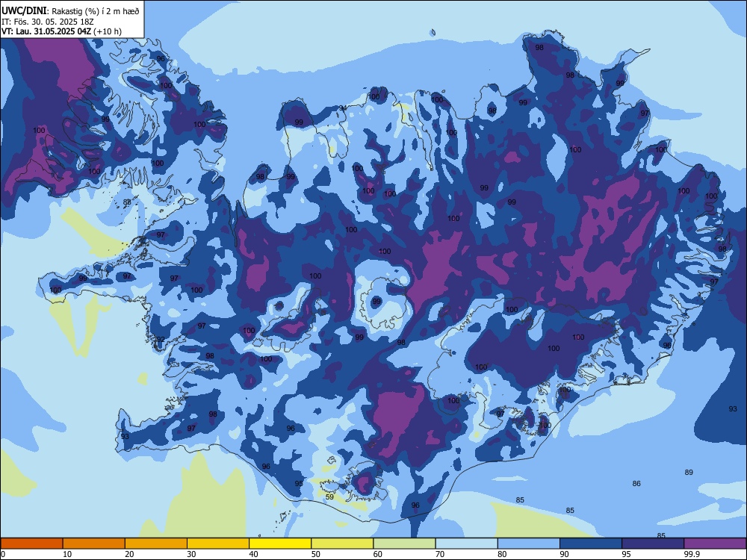
Task: Pick the light green 60–70 legend swatch
Action: [404, 544]
